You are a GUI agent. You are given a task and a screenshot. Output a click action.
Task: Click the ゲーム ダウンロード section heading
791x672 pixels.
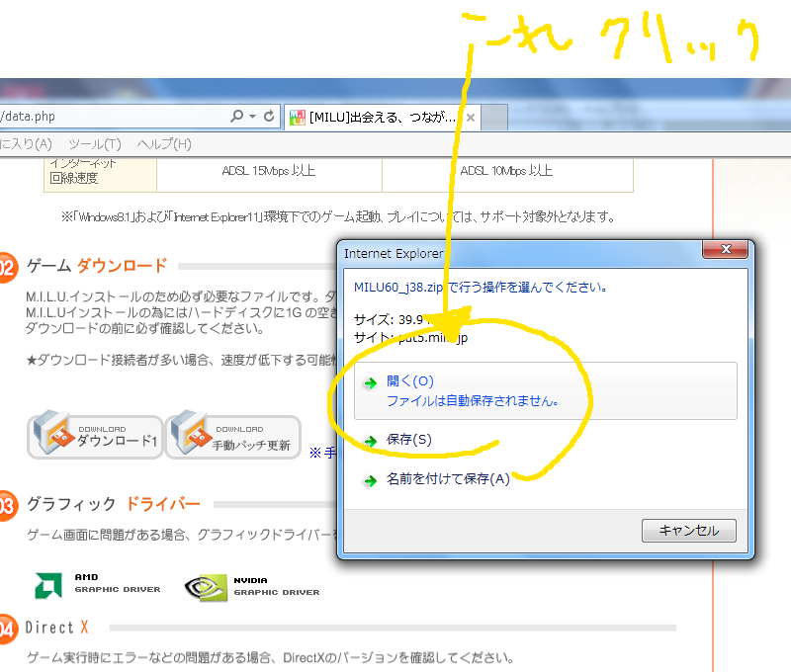coord(96,266)
